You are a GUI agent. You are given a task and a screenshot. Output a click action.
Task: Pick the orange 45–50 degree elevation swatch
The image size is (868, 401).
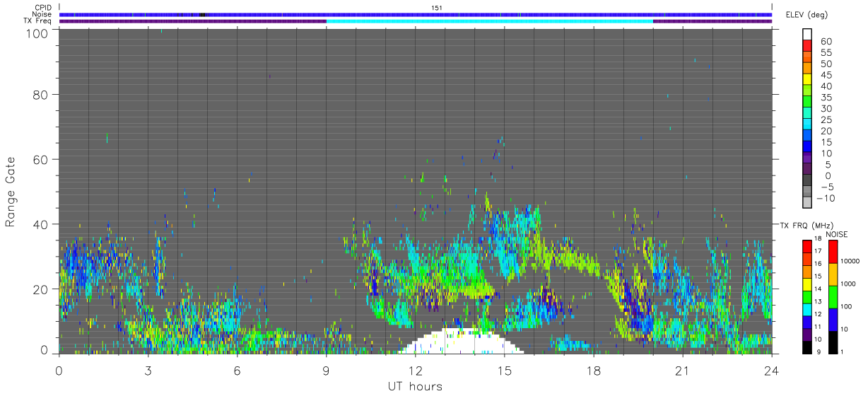pos(808,69)
